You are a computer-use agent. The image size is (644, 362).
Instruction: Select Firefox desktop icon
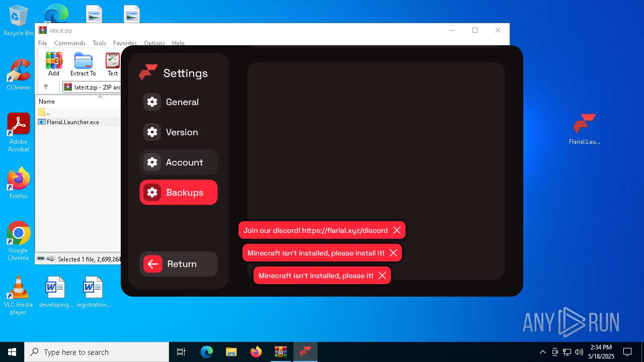coord(19,184)
